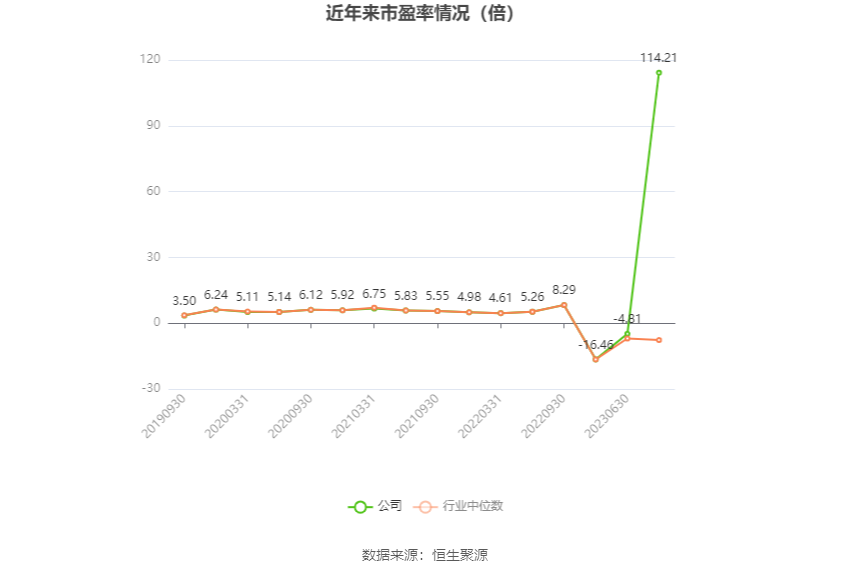The image size is (850, 575).
Task: Toggle the 公司 legend series
Action: coord(376,506)
